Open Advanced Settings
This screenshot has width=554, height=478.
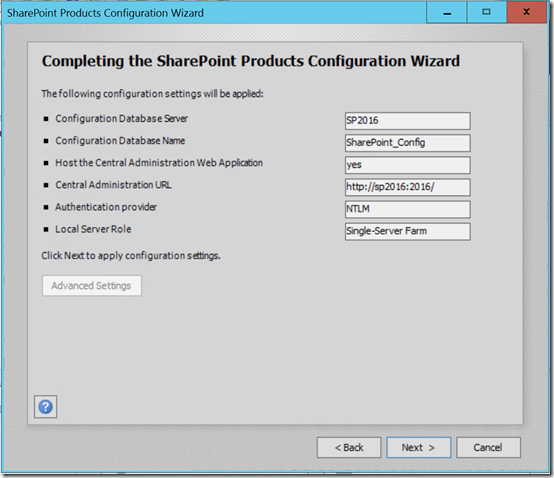pos(92,285)
